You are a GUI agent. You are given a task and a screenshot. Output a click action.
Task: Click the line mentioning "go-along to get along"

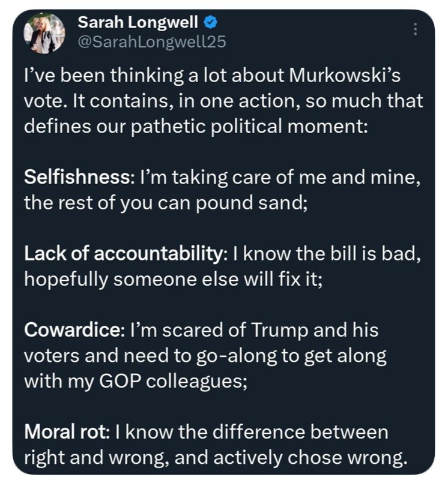click(204, 356)
